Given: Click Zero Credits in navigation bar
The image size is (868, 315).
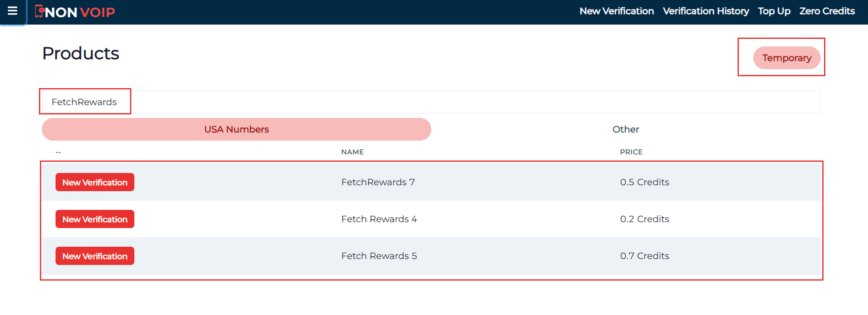Looking at the screenshot, I should point(827,11).
